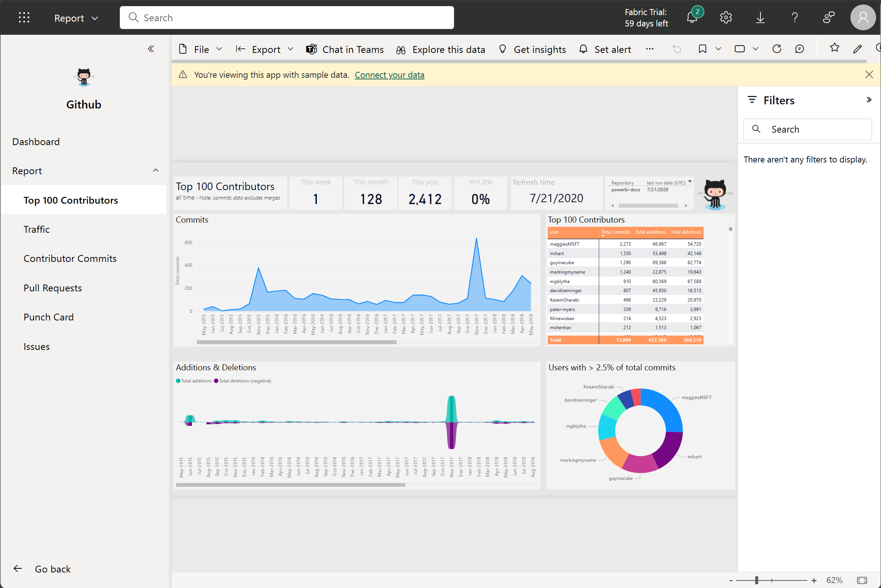Select Contributor Commits sidebar item
881x588 pixels.
[70, 258]
